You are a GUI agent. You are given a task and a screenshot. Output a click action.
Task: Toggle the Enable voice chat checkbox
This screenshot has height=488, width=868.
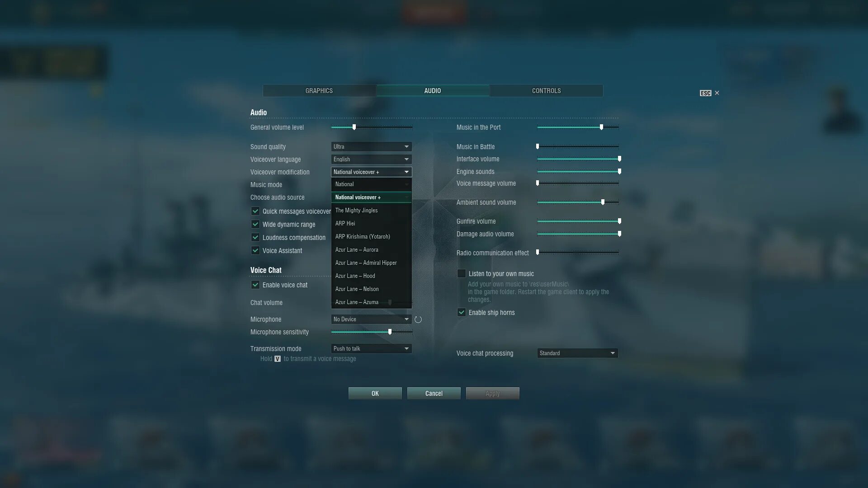click(255, 285)
